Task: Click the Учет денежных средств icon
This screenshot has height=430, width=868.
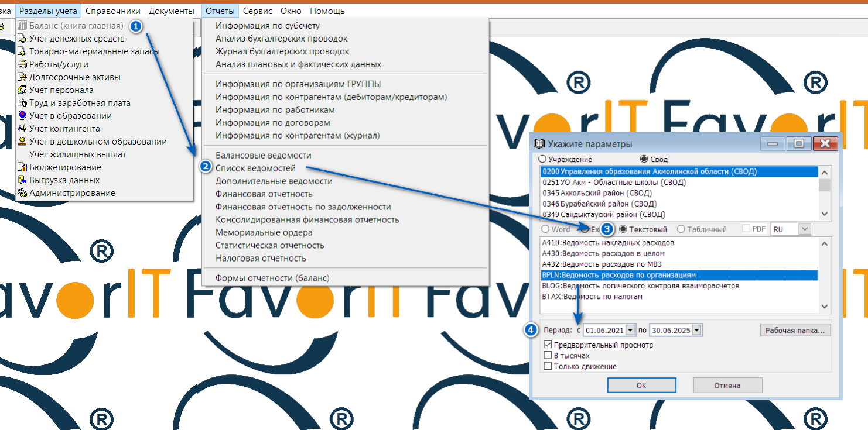Action: 22,39
